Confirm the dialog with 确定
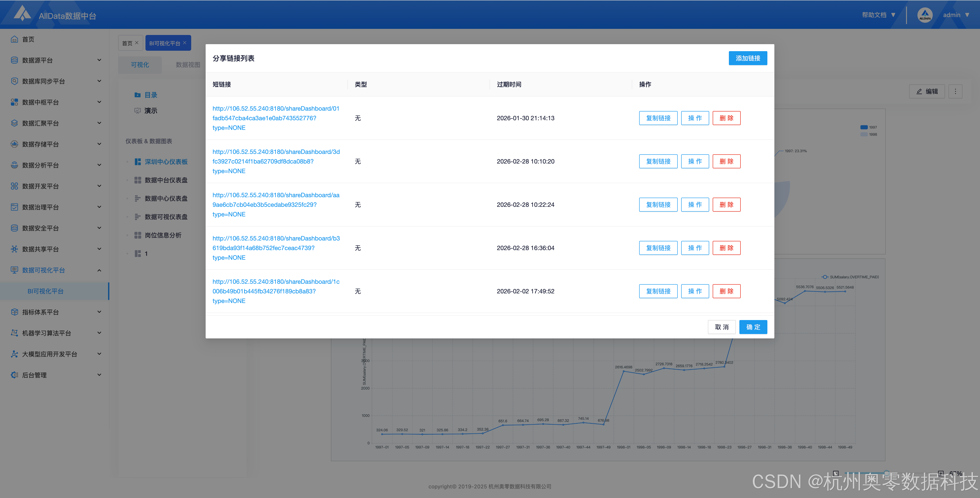Screen dimensions: 980x498 753,327
